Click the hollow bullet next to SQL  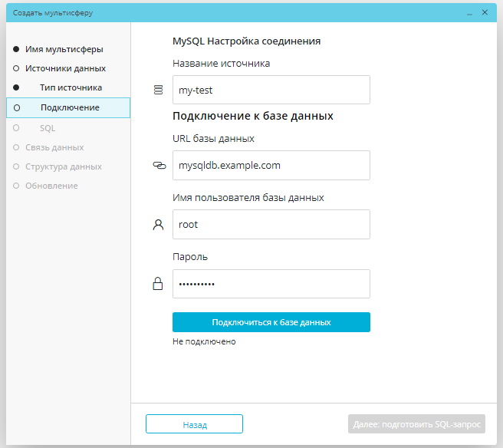point(16,128)
